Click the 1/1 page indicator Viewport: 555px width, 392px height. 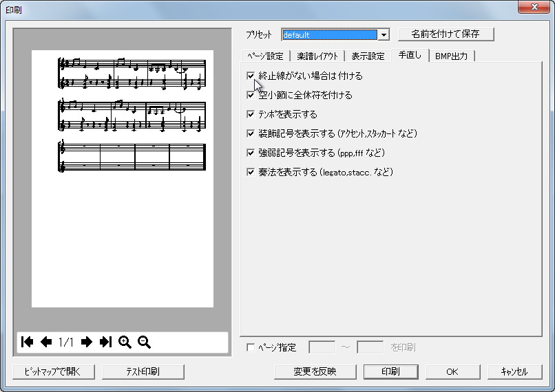(66, 342)
